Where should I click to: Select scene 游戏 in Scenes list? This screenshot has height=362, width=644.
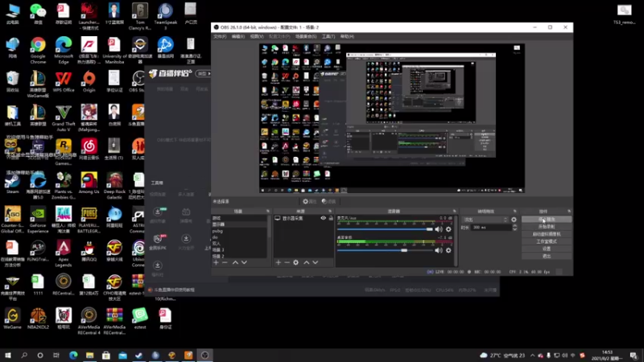coord(239,218)
